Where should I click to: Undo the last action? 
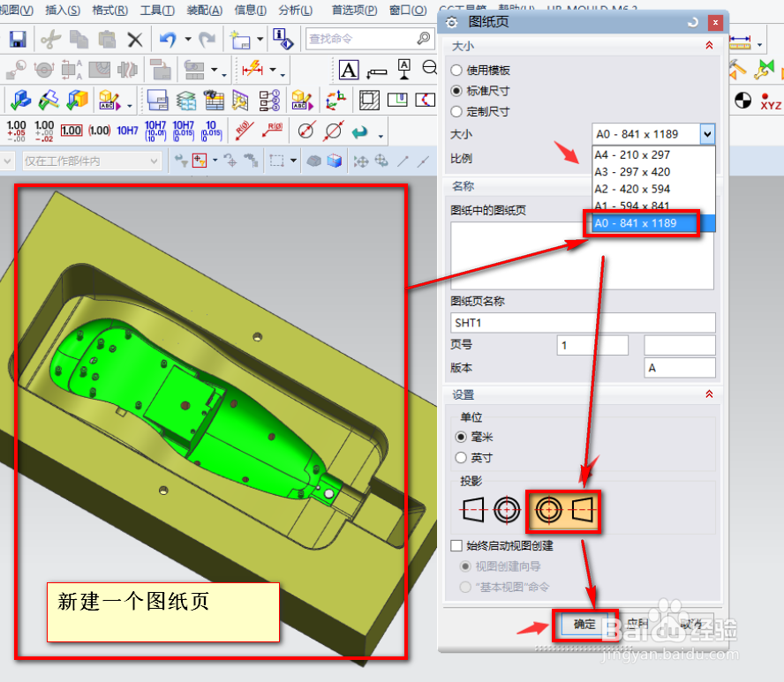click(x=168, y=39)
